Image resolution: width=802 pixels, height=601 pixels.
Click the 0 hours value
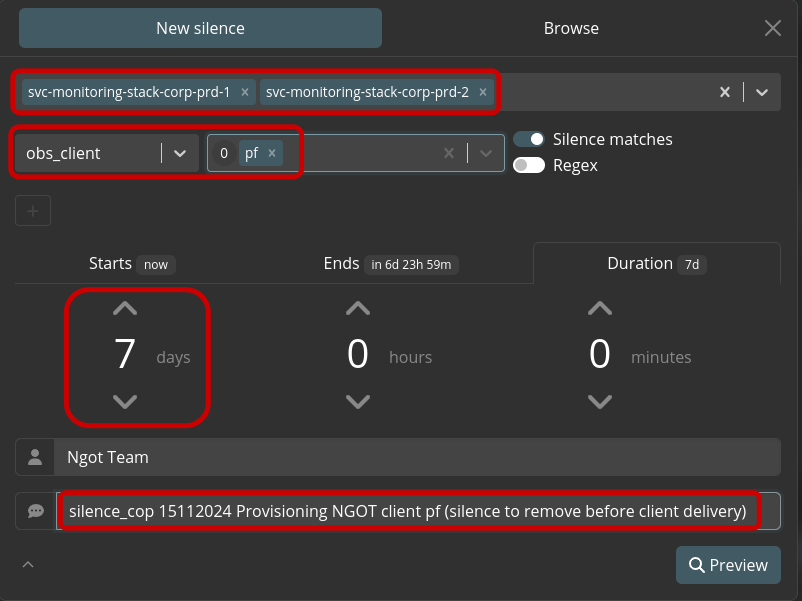tap(358, 354)
